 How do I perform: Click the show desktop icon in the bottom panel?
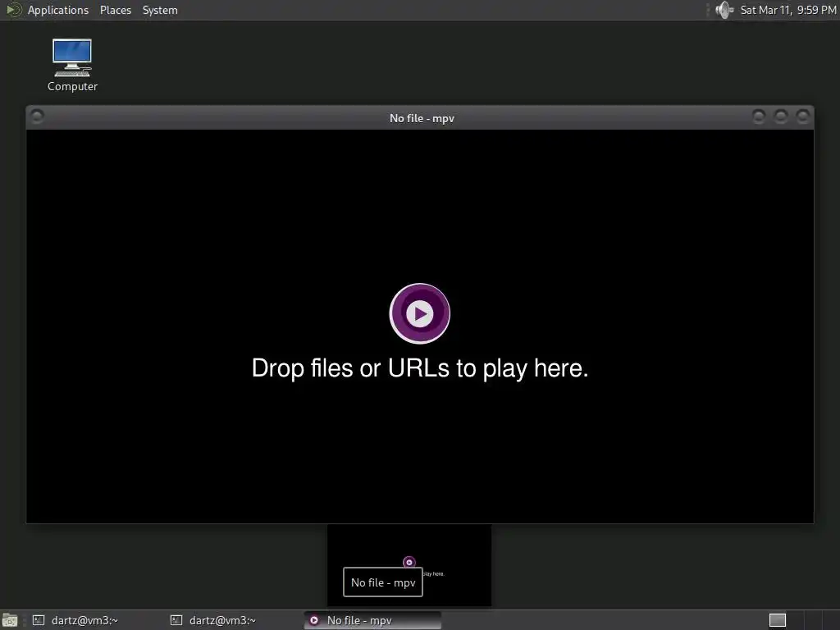click(10, 620)
